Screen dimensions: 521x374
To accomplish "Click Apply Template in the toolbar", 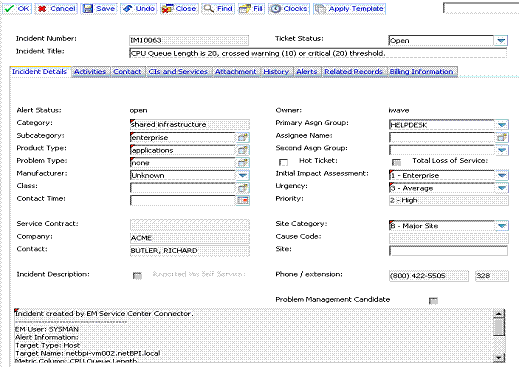I will [x=349, y=9].
